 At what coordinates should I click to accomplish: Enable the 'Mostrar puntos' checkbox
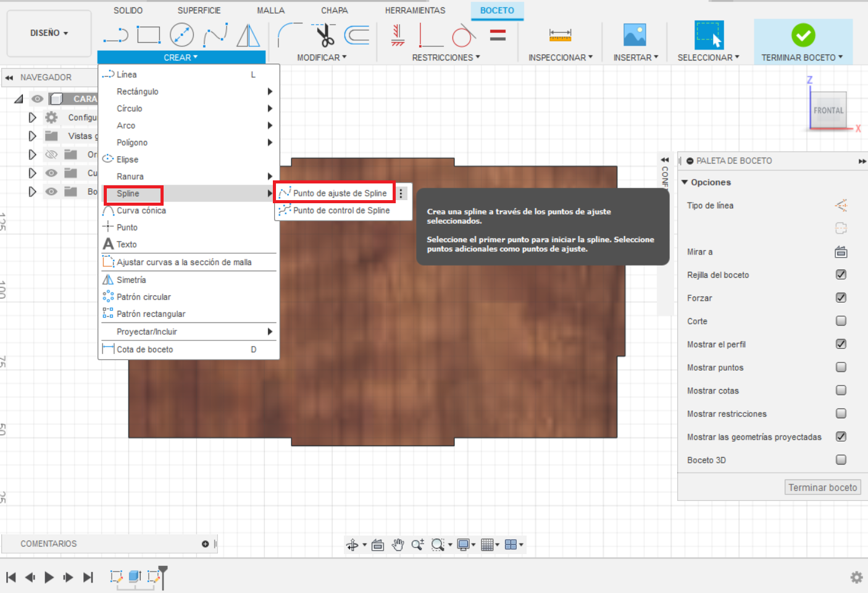pos(841,367)
